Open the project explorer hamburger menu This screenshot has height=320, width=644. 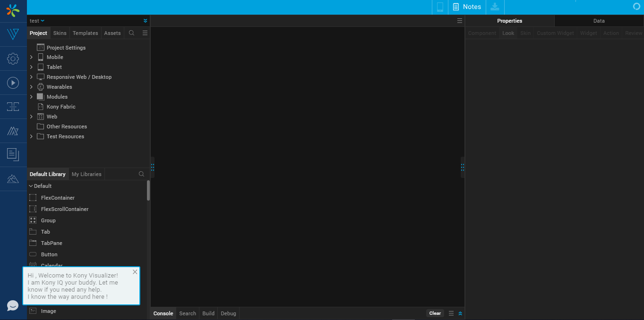[x=145, y=33]
